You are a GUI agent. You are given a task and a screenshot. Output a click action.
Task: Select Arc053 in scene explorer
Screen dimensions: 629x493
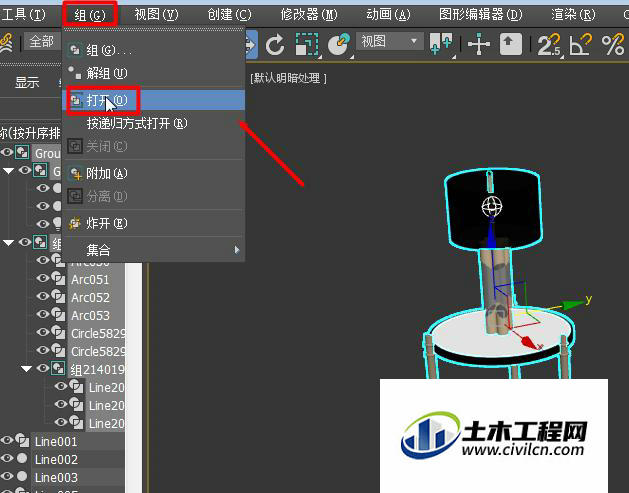pyautogui.click(x=90, y=316)
